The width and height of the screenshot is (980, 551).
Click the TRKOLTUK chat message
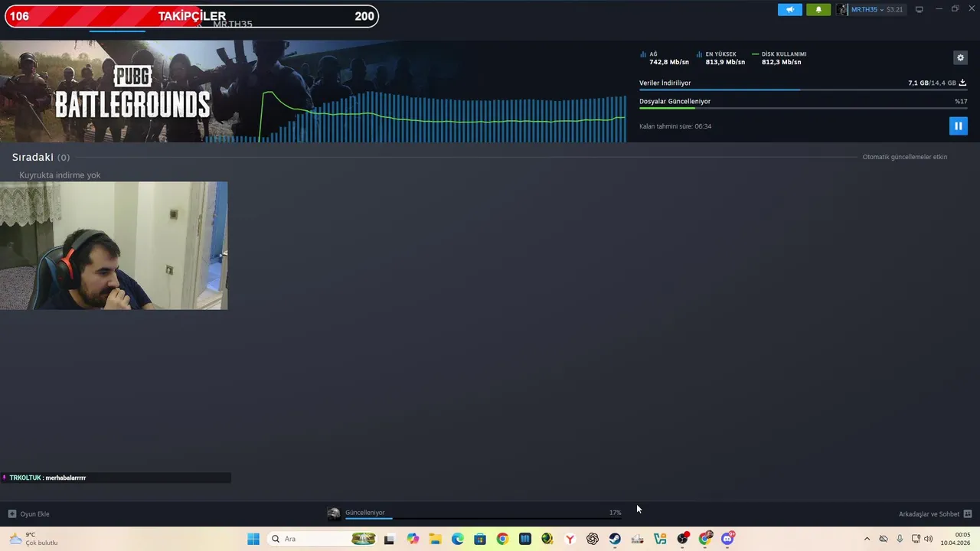[115, 478]
